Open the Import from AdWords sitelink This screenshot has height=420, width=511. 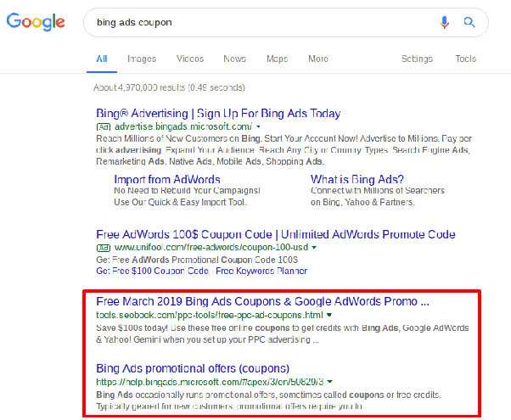tap(167, 179)
